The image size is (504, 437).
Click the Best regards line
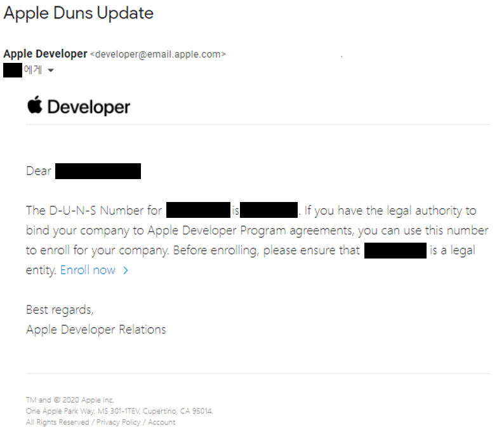[x=60, y=310]
